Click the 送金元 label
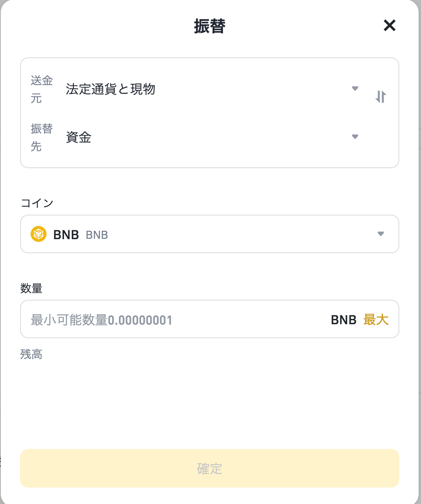This screenshot has width=421, height=504. [x=42, y=89]
